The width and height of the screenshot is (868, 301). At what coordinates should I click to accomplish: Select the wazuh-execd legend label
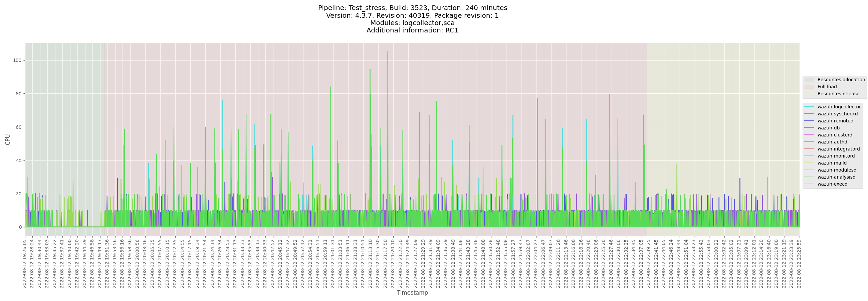point(832,184)
